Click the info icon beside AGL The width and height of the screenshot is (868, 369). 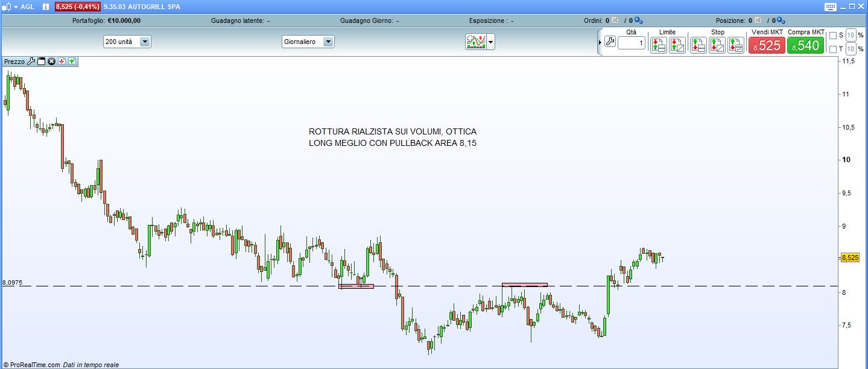pyautogui.click(x=45, y=7)
